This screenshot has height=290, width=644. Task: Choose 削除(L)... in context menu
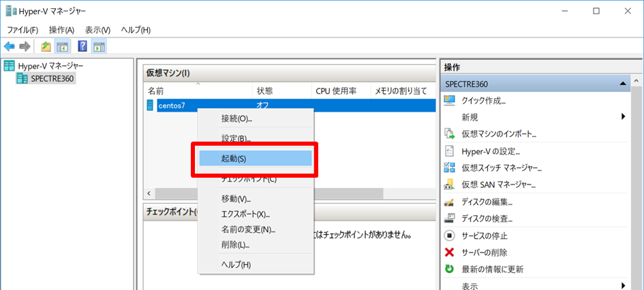point(256,245)
